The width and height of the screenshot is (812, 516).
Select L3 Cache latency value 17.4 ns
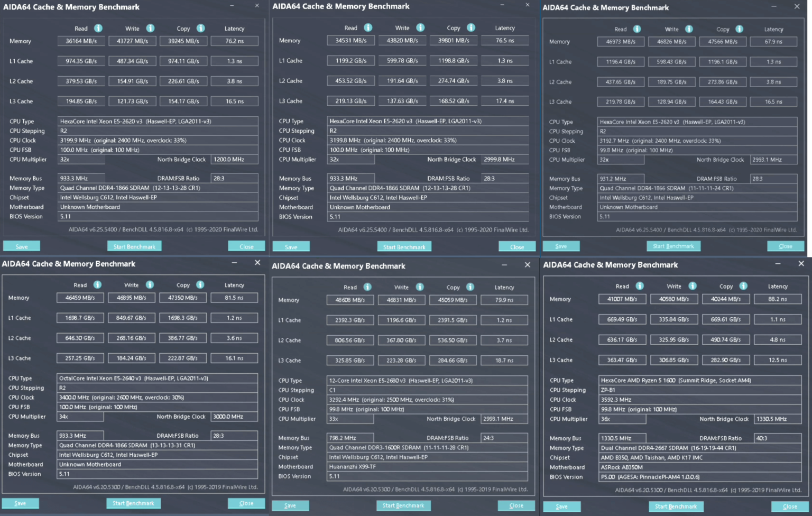pyautogui.click(x=505, y=100)
